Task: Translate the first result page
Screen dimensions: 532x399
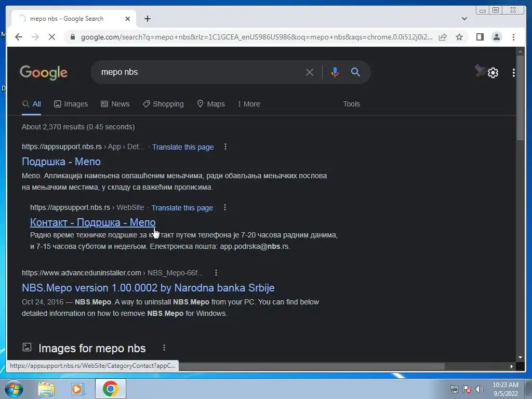Action: pyautogui.click(x=183, y=147)
